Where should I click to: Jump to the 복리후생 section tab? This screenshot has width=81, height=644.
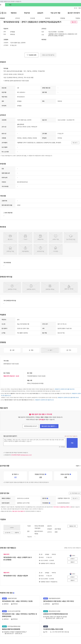(48, 18)
